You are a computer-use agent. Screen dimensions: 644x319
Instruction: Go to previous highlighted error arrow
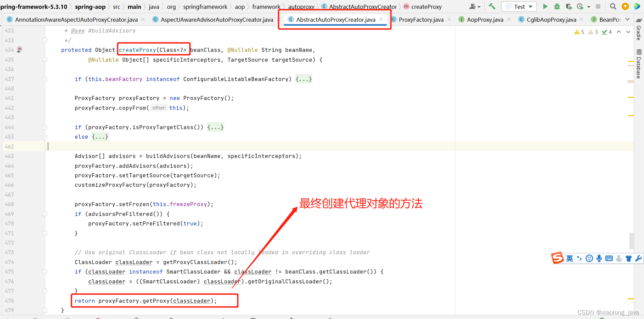pyautogui.click(x=619, y=32)
